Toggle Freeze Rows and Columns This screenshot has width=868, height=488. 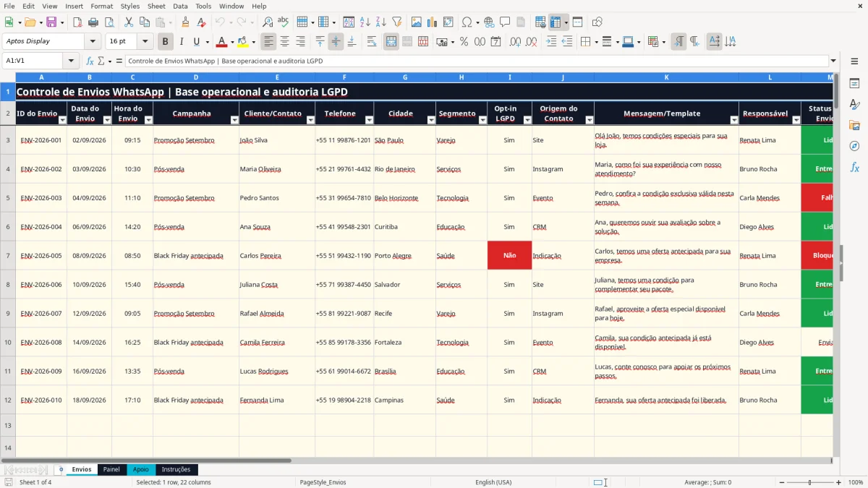[x=556, y=22]
